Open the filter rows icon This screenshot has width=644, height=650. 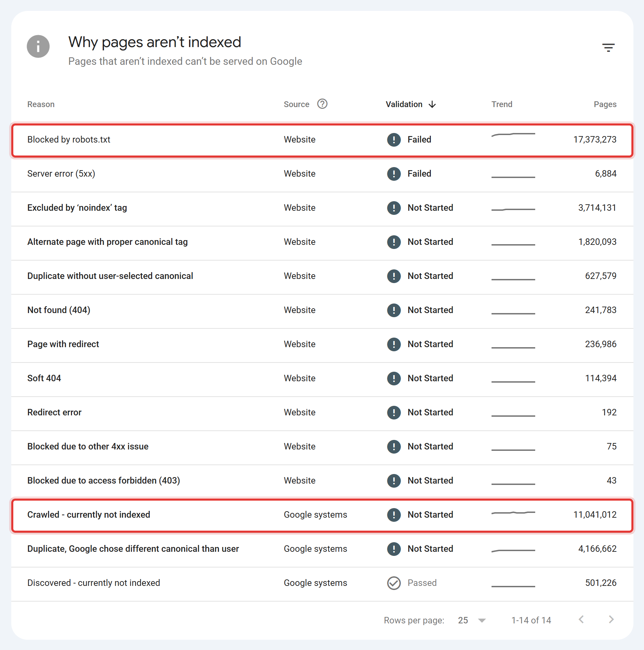[x=608, y=47]
